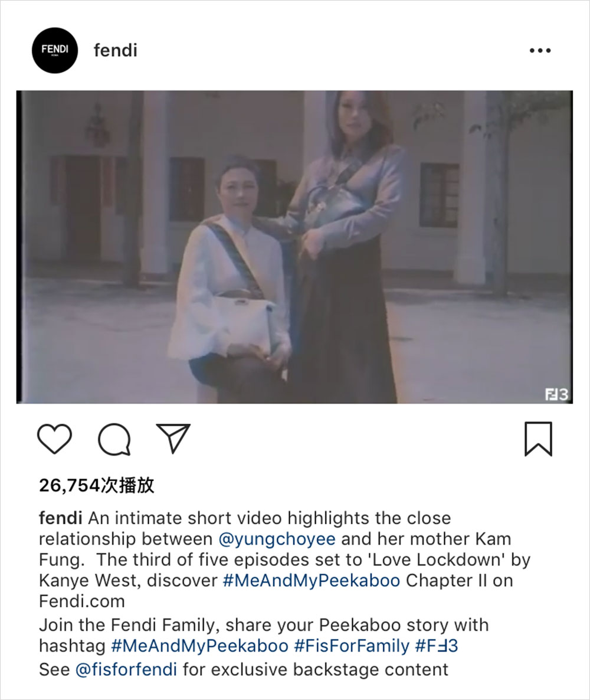Open the @fisforfendi mention
This screenshot has width=590, height=700.
pos(126,670)
